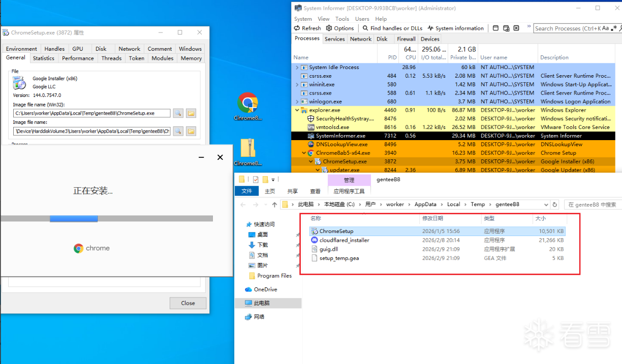Open folder for native image file name
622x364 pixels.
point(191,131)
